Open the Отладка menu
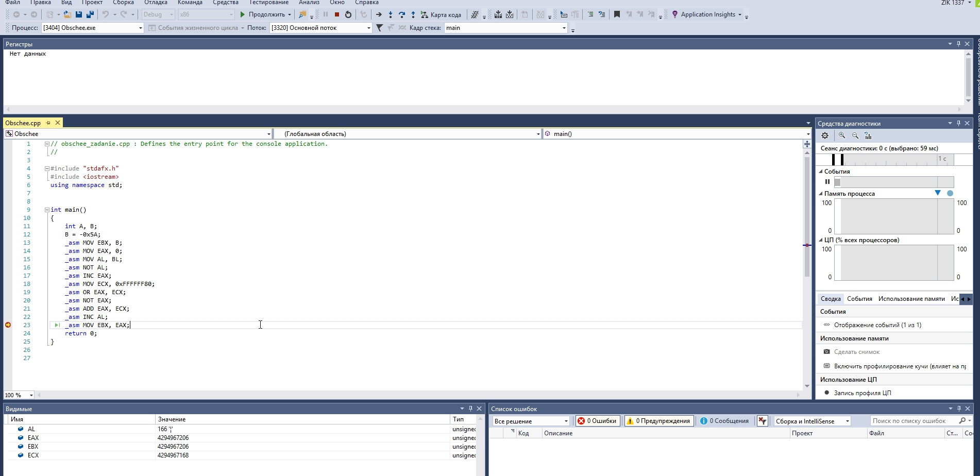The width and height of the screenshot is (980, 476). tap(156, 3)
